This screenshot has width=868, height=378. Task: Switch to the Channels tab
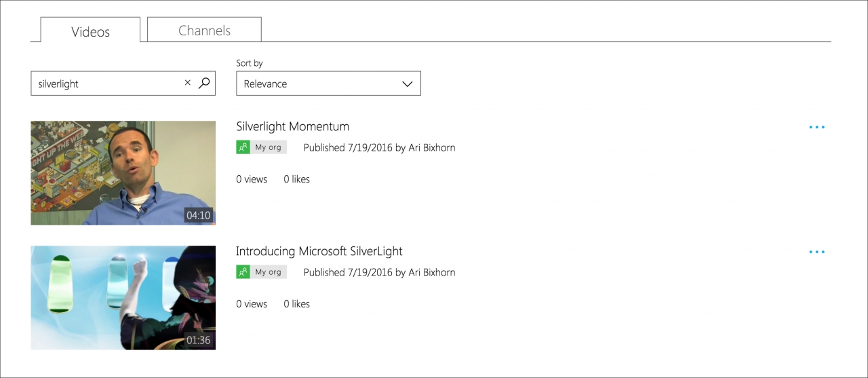pos(204,30)
